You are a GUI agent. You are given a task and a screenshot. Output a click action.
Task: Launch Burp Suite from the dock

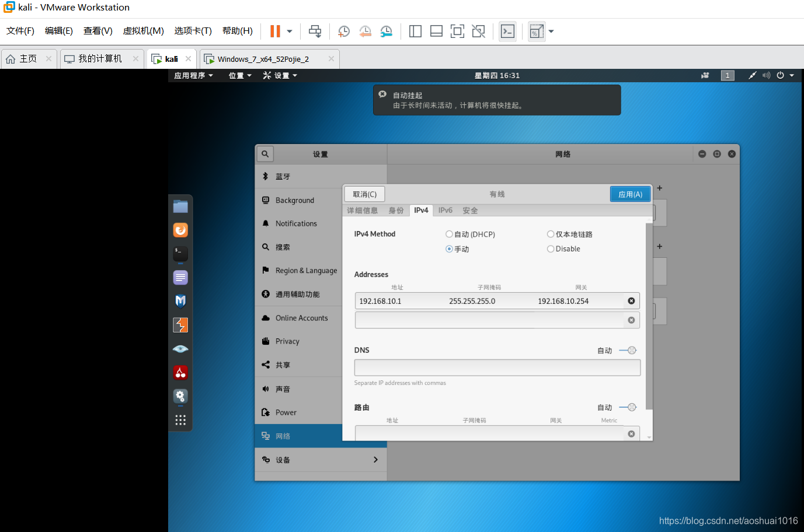pos(180,325)
